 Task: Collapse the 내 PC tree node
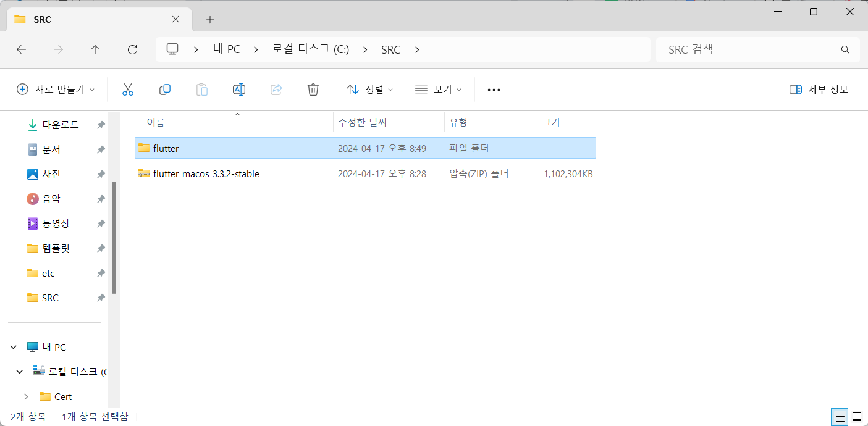coord(14,347)
